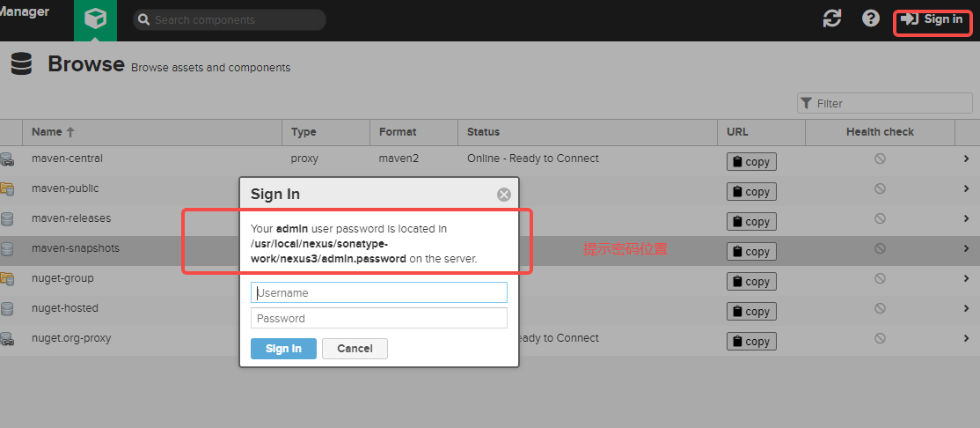Click the Browse cube icon in header
Screen dimensions: 980x428
(x=95, y=19)
